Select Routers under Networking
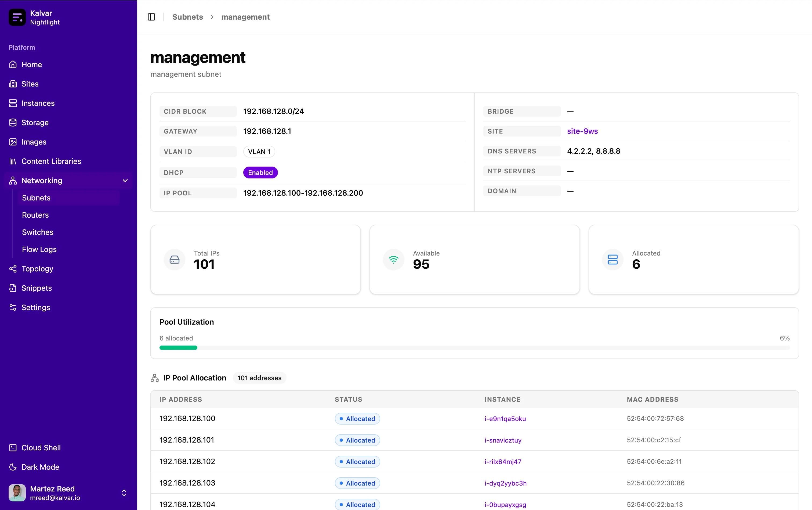Viewport: 812px width, 510px height. 35,215
